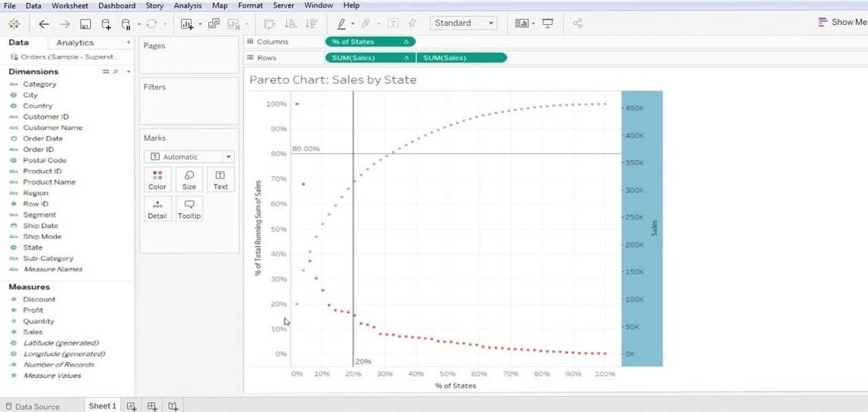
Task: Switch to the Data Source tab
Action: tap(32, 407)
